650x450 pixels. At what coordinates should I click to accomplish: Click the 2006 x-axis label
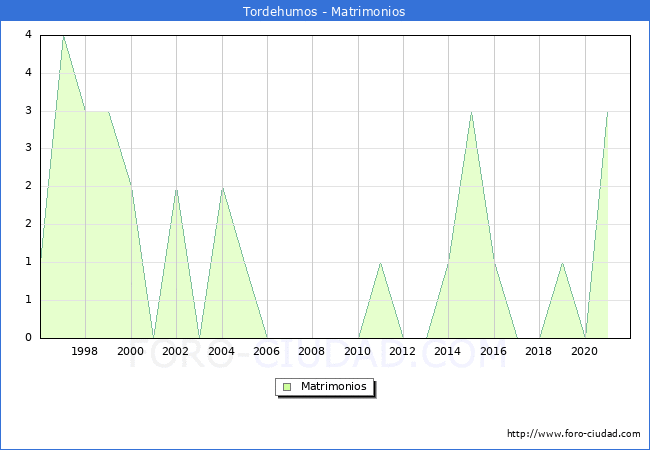[x=267, y=351]
